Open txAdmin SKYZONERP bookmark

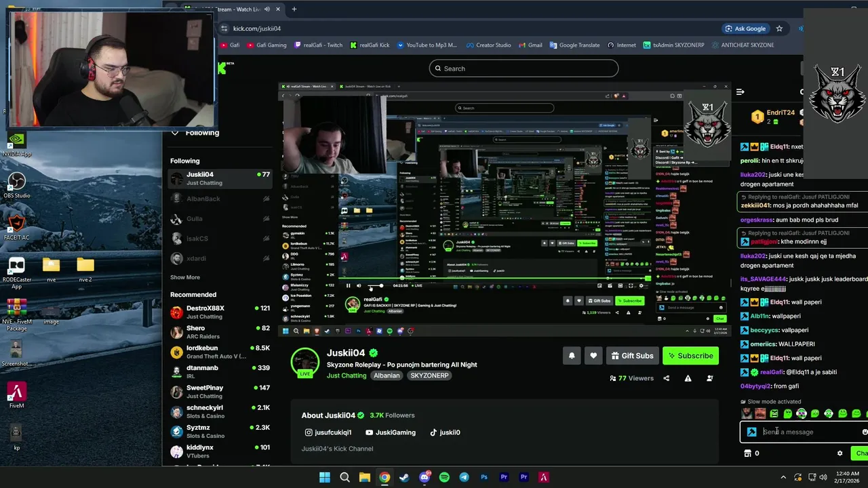pyautogui.click(x=674, y=45)
